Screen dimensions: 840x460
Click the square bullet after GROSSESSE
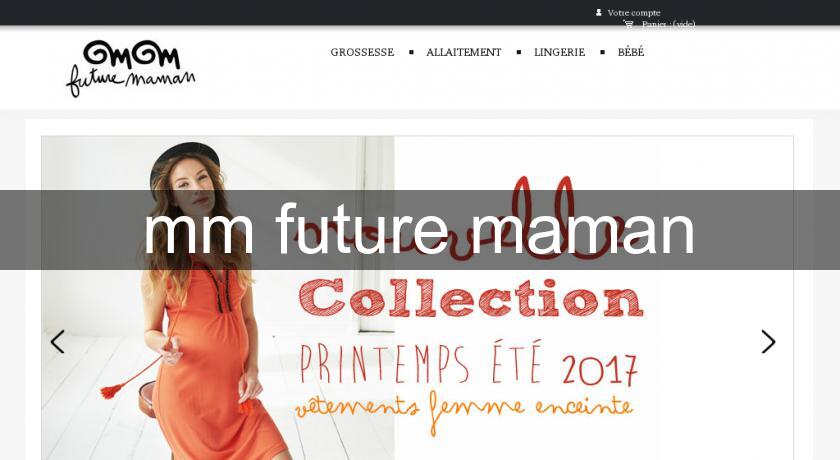pos(411,52)
